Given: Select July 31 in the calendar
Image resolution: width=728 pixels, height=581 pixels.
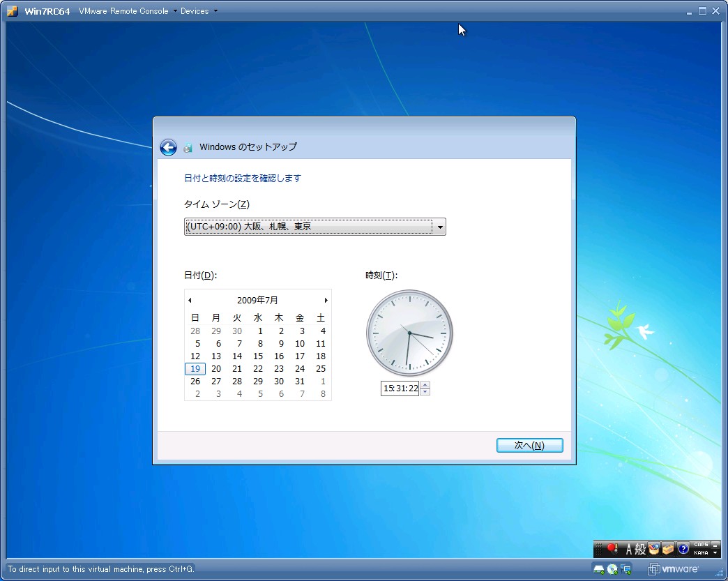Looking at the screenshot, I should click(x=300, y=382).
